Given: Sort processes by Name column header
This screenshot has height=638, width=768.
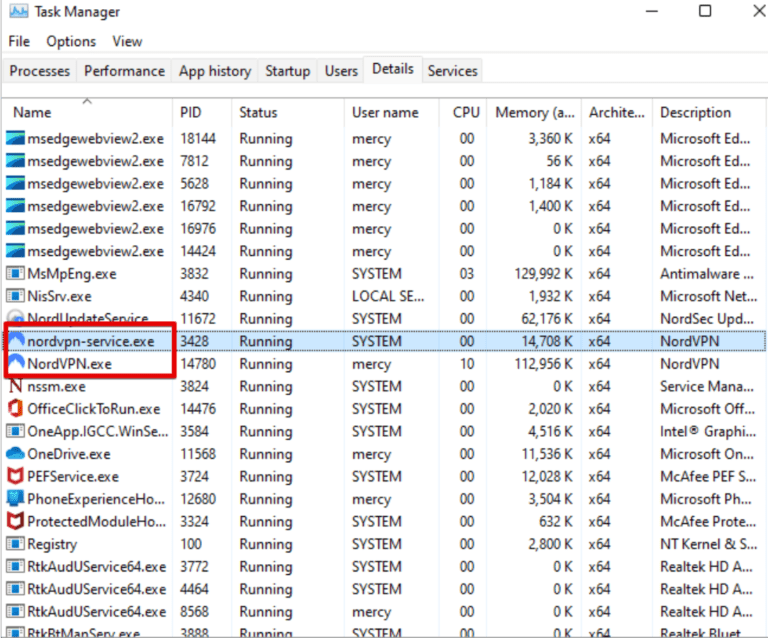Looking at the screenshot, I should (x=33, y=113).
